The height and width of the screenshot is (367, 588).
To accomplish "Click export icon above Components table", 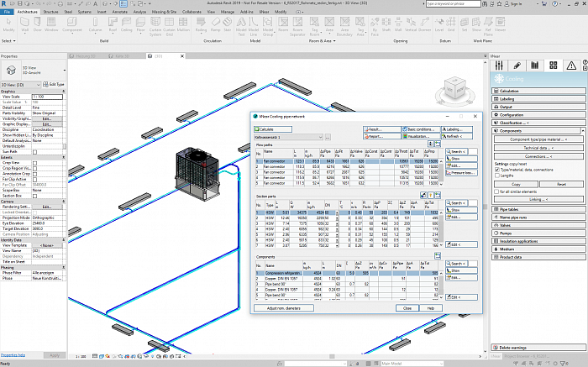I will click(438, 255).
